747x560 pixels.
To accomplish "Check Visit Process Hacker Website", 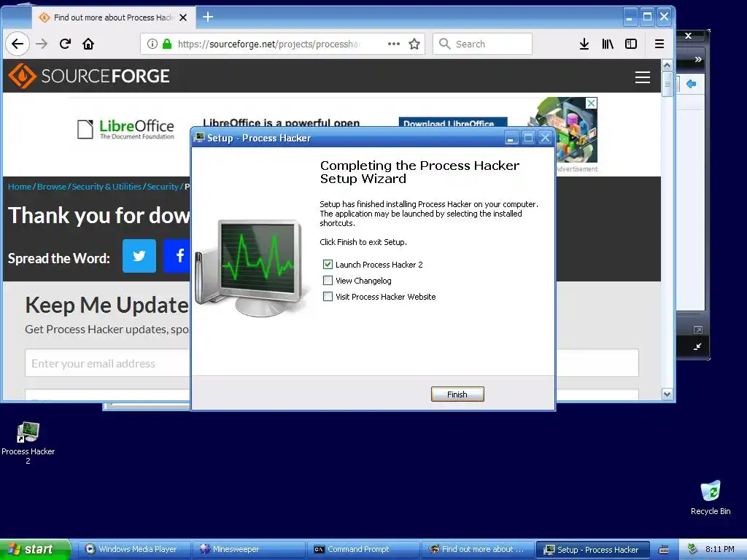I will (328, 297).
